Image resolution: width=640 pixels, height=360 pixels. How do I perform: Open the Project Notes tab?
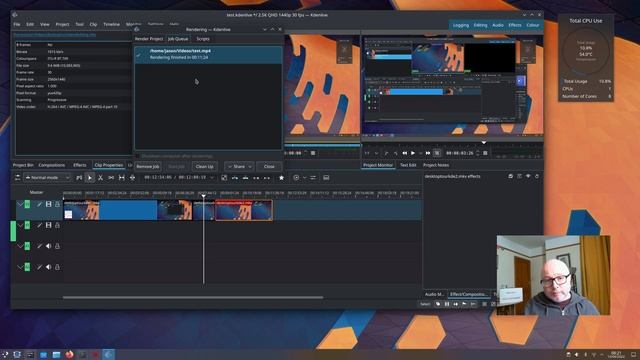[436, 165]
